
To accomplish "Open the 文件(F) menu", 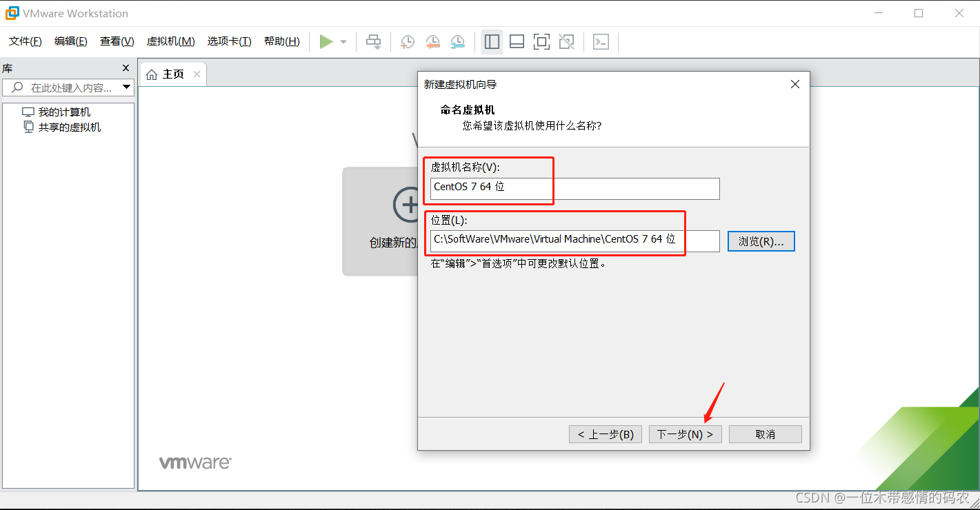I will pyautogui.click(x=26, y=41).
